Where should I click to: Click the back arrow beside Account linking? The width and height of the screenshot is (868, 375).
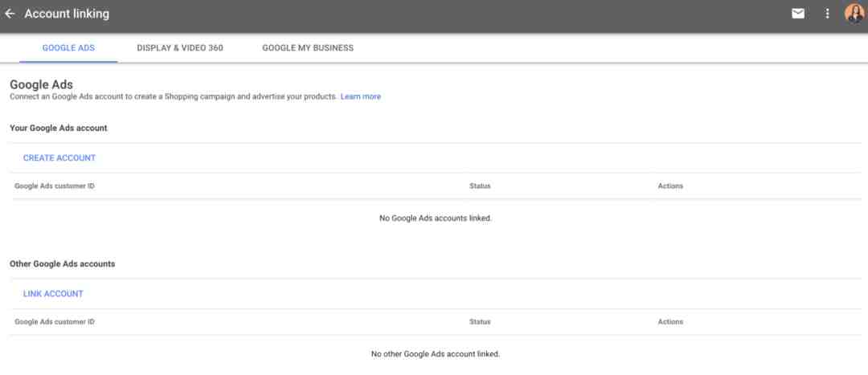10,14
